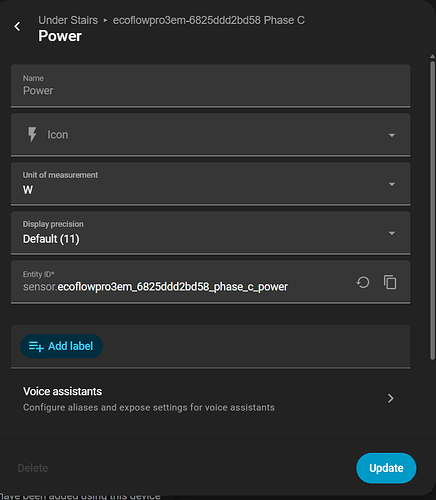The image size is (436, 500).
Task: Expand the Icon picker dropdown arrow
Action: 392,135
